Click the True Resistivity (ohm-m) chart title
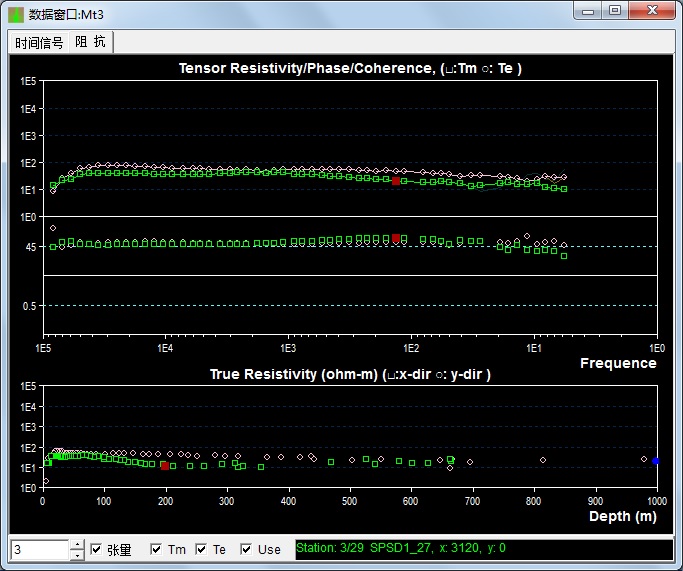The height and width of the screenshot is (571, 683). (x=350, y=375)
